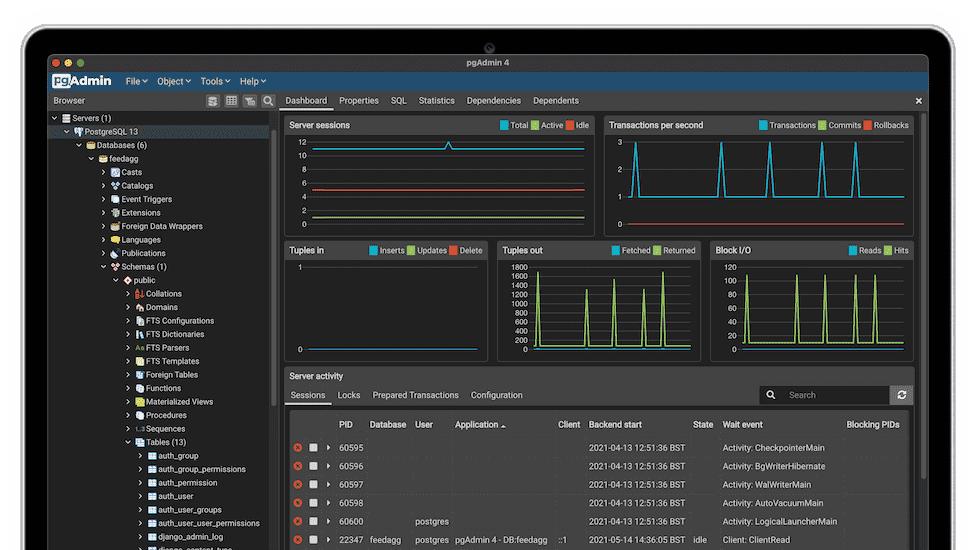Click the View Data grid icon
Viewport: 976px width, 550px height.
231,101
